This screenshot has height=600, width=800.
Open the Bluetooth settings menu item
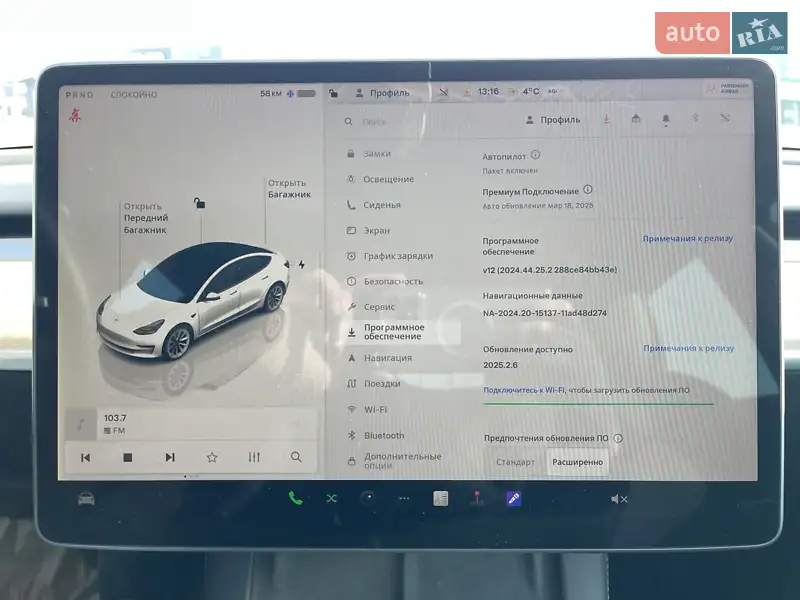click(384, 435)
